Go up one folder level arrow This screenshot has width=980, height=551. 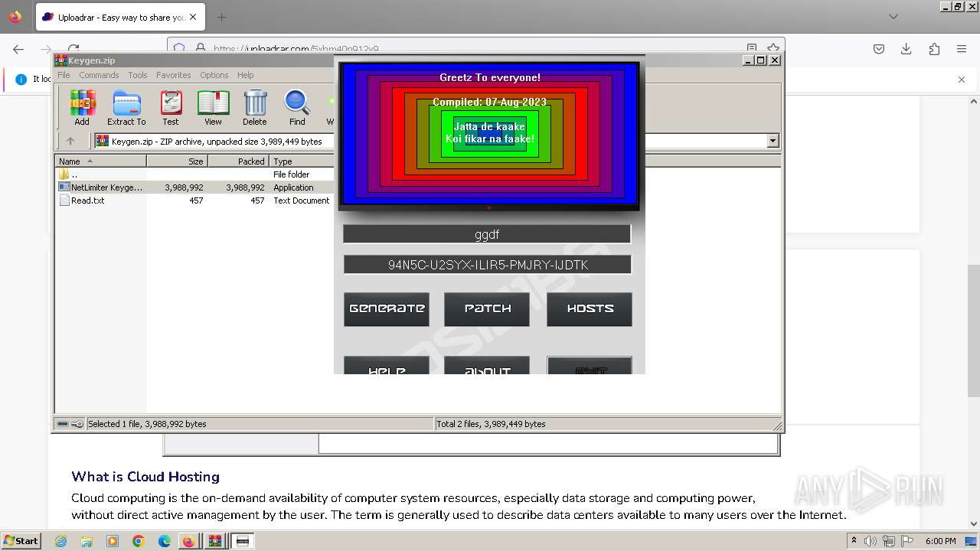(70, 141)
